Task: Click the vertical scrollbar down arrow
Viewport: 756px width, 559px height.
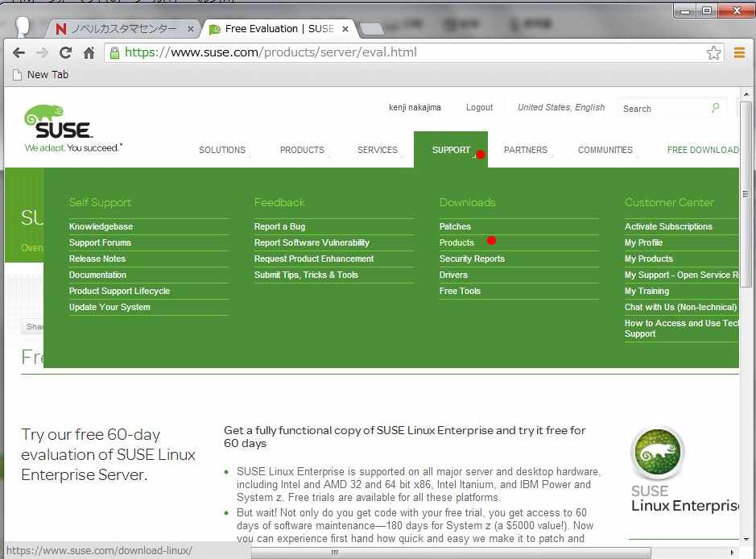Action: (x=746, y=539)
